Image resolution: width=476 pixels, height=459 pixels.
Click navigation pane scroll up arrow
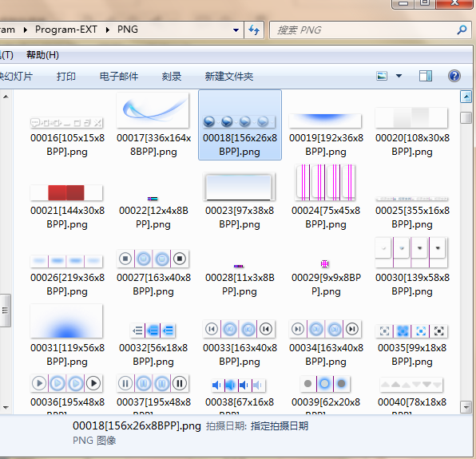[x=6, y=97]
